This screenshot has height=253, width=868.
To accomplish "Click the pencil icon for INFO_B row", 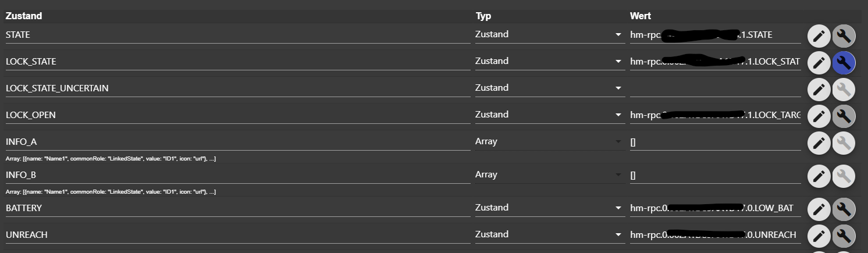I will (x=819, y=176).
